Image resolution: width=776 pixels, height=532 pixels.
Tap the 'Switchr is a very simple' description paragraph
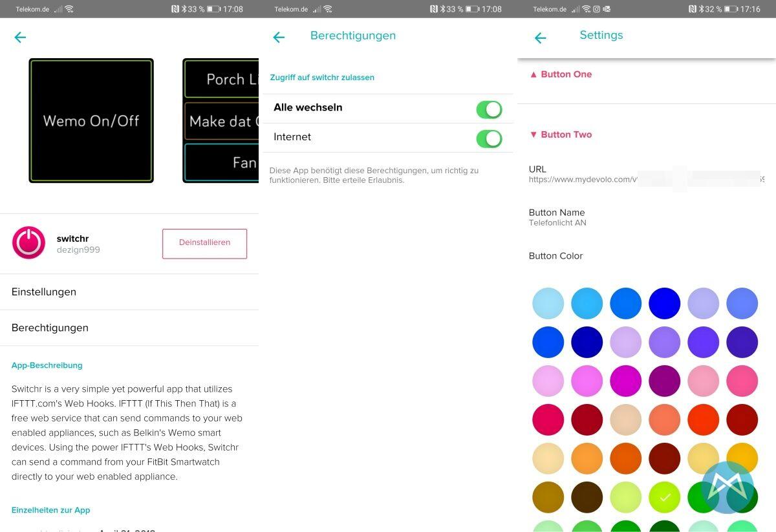127,433
